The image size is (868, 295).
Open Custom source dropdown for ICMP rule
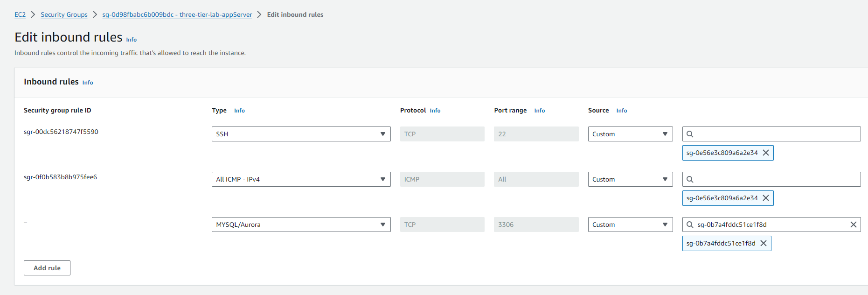point(630,179)
